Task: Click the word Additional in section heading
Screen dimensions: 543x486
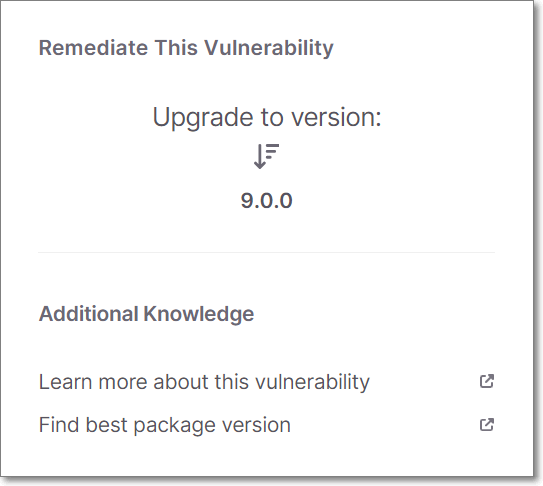Action: [x=89, y=314]
